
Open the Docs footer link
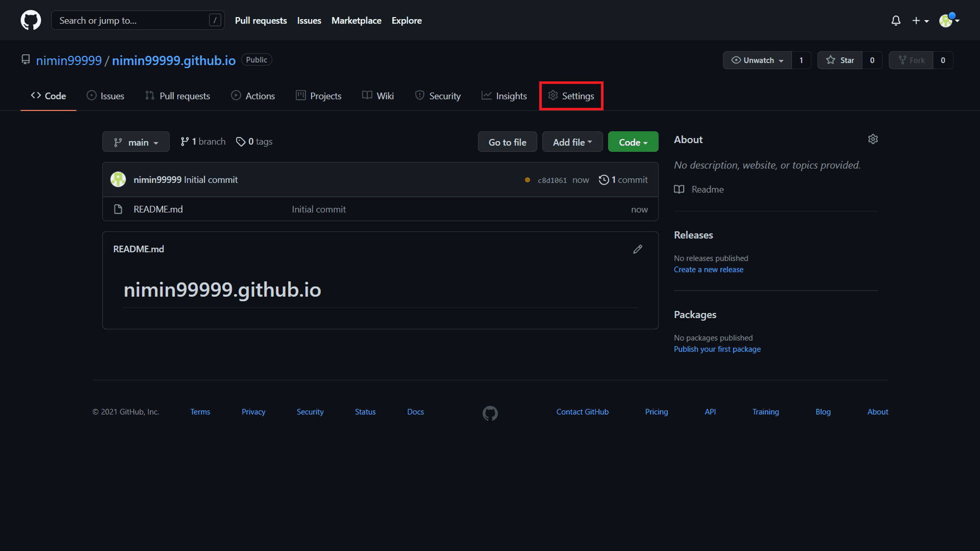coord(415,412)
